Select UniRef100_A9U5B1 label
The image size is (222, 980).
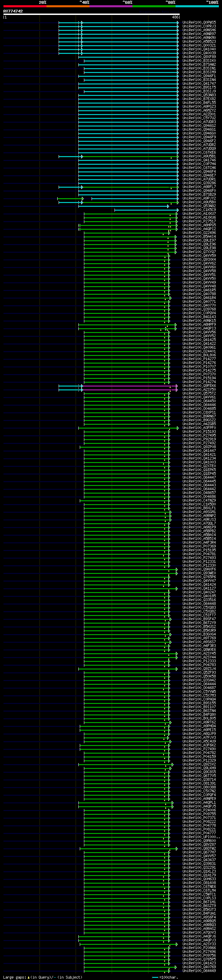199,156
